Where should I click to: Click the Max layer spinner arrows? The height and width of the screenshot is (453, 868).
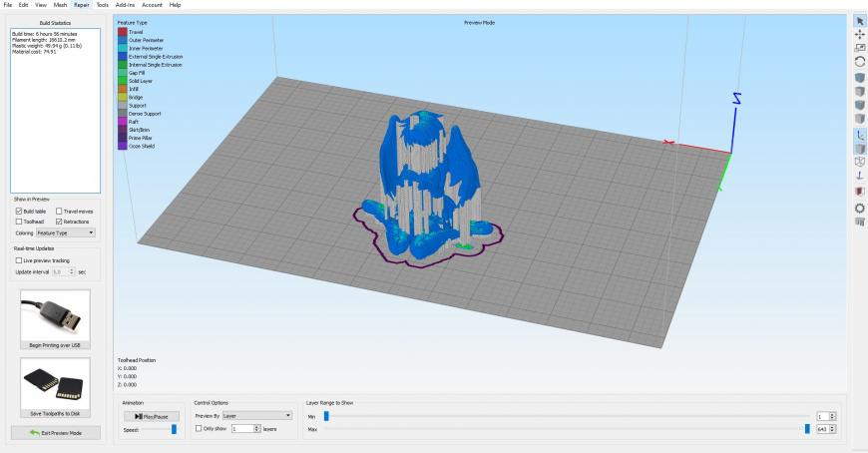(832, 429)
